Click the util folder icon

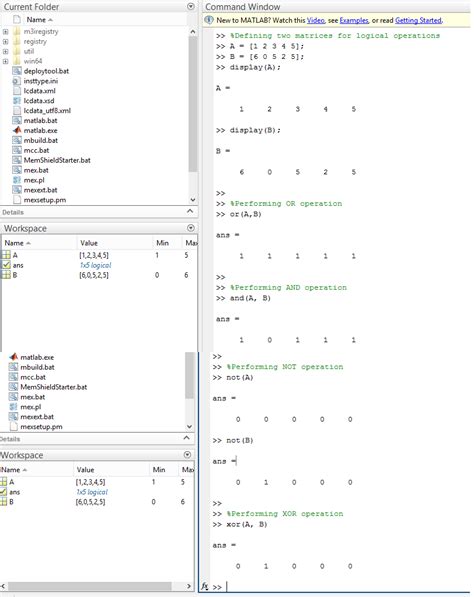pyautogui.click(x=17, y=51)
